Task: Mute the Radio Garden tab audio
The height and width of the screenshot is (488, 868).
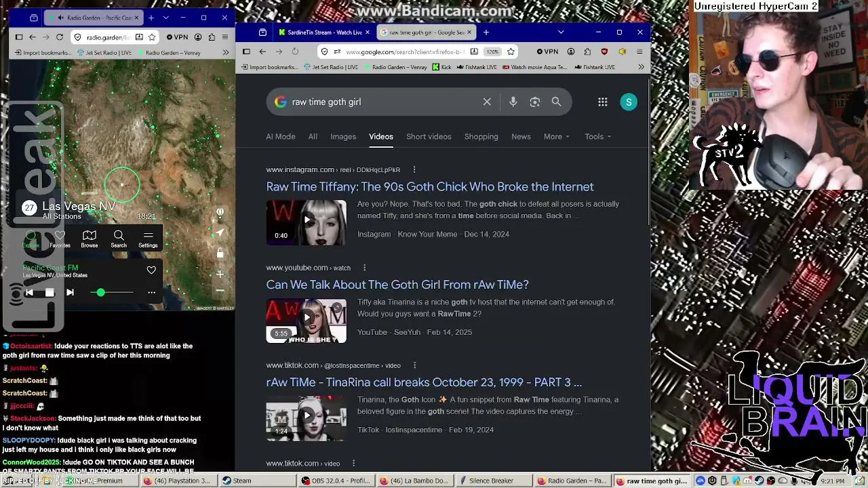Action: pos(61,18)
